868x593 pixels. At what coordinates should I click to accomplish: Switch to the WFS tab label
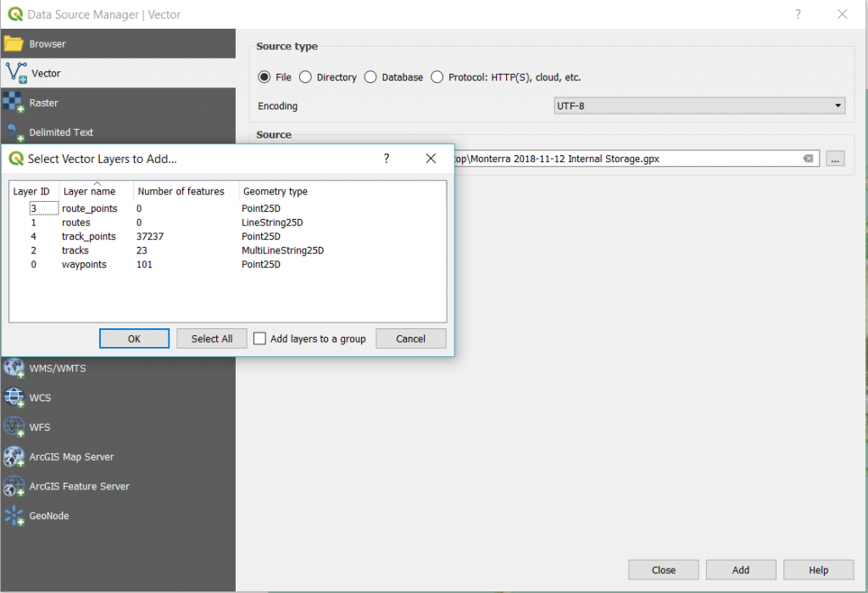point(40,428)
